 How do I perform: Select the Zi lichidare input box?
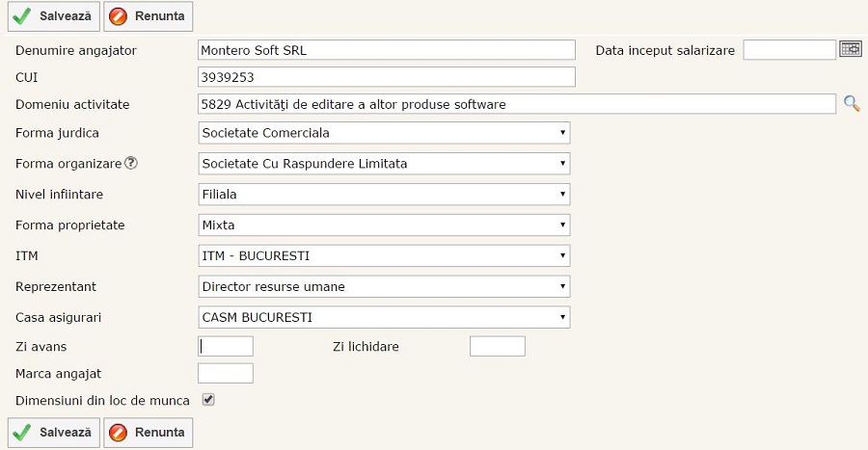[497, 347]
